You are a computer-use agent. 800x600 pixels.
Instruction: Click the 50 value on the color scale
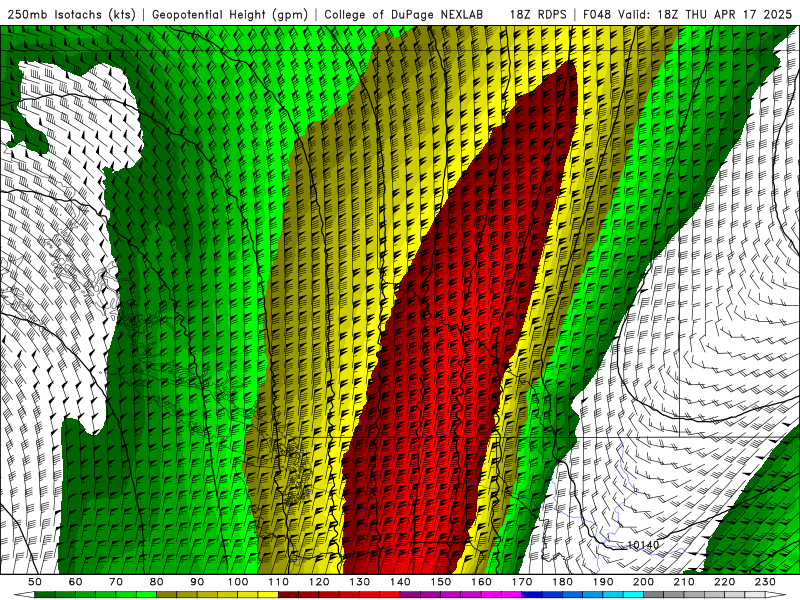pos(35,582)
